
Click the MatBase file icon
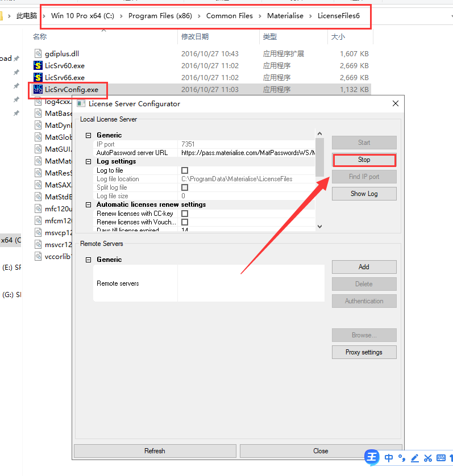[38, 113]
